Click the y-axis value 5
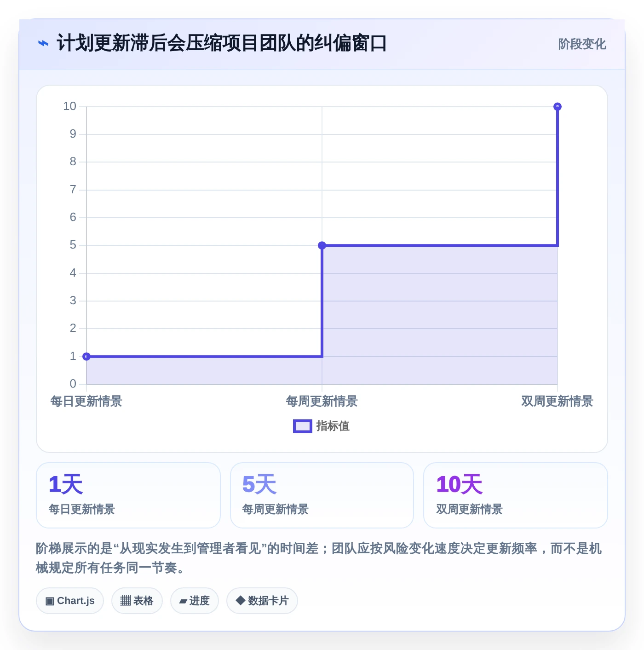This screenshot has width=644, height=650. pyautogui.click(x=73, y=245)
